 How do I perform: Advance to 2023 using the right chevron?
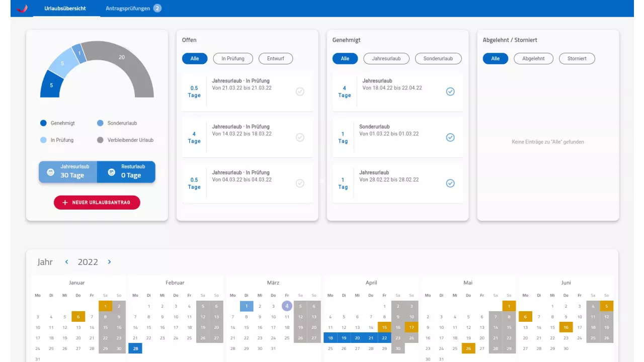pyautogui.click(x=109, y=261)
